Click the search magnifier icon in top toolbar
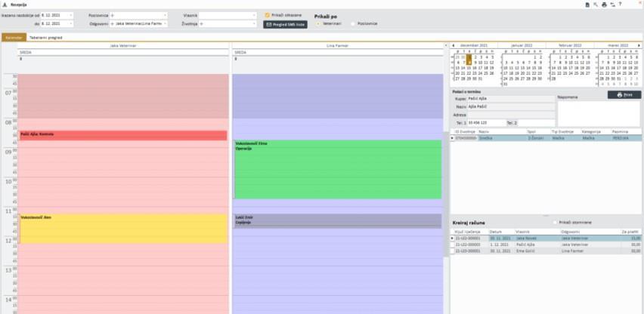Screen dimensions: 644x314 click(x=596, y=5)
